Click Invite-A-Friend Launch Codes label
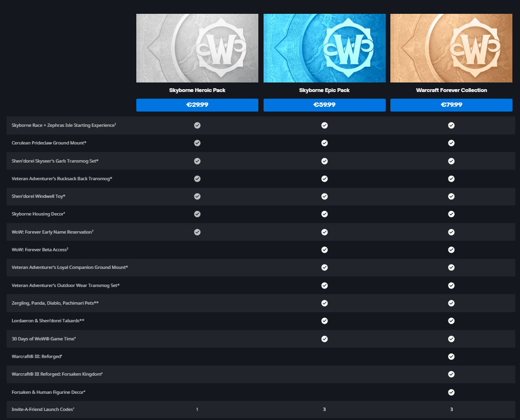The width and height of the screenshot is (520, 420). point(43,410)
